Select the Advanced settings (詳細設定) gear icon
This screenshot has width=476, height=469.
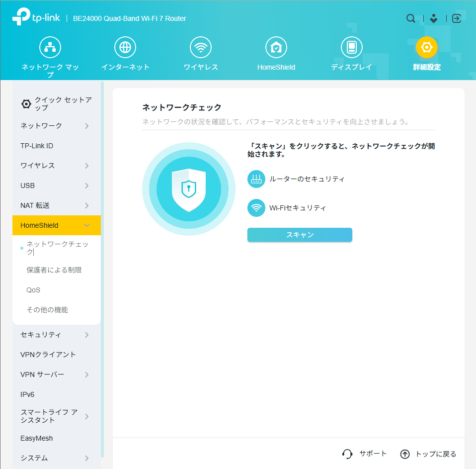click(x=426, y=47)
